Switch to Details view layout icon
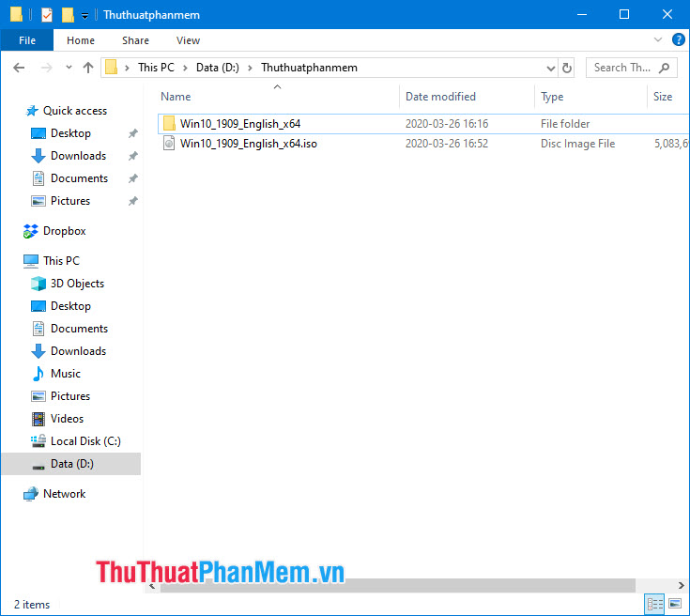This screenshot has height=616, width=690. [x=655, y=604]
